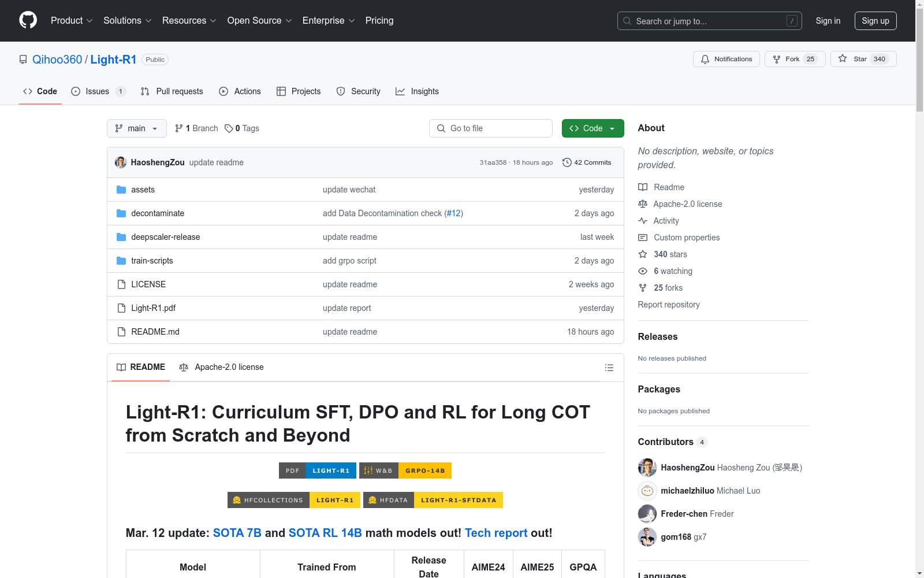
Task: Open the Projects tab
Action: [x=299, y=91]
